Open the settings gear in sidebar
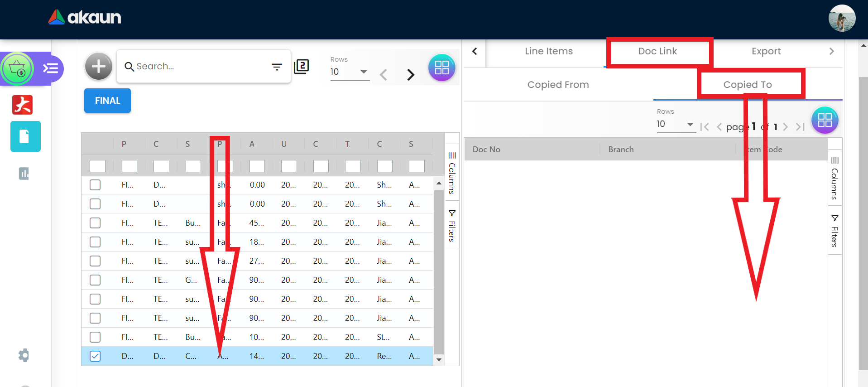The height and width of the screenshot is (387, 868). 24,355
